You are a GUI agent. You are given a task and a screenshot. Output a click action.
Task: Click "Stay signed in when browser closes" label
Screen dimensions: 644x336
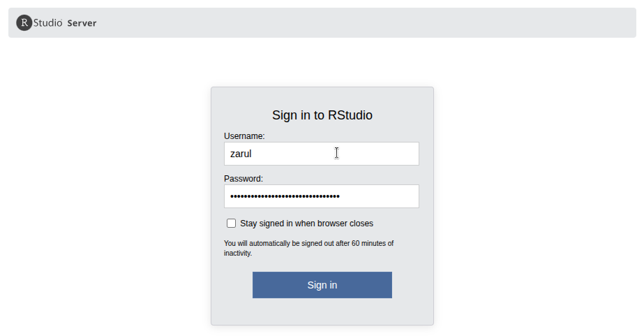pyautogui.click(x=306, y=224)
